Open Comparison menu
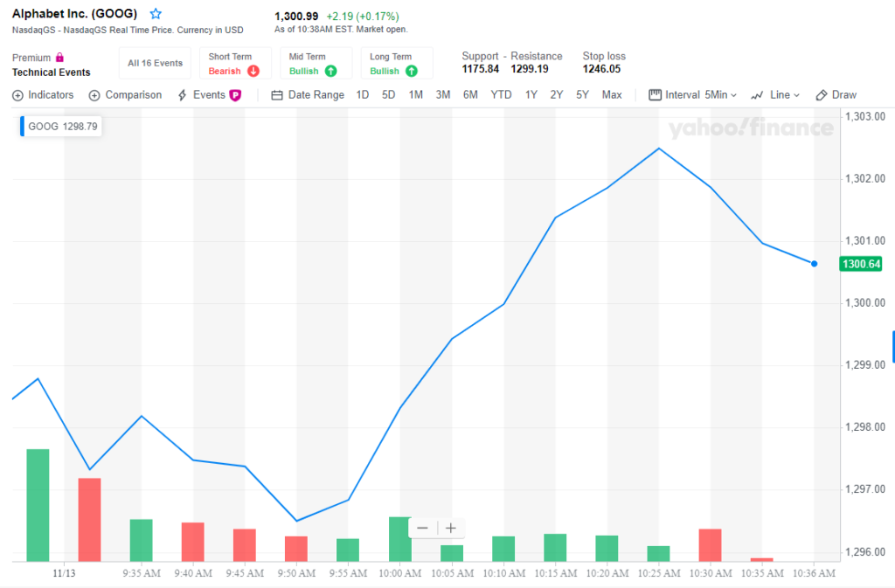The image size is (895, 588). [126, 95]
